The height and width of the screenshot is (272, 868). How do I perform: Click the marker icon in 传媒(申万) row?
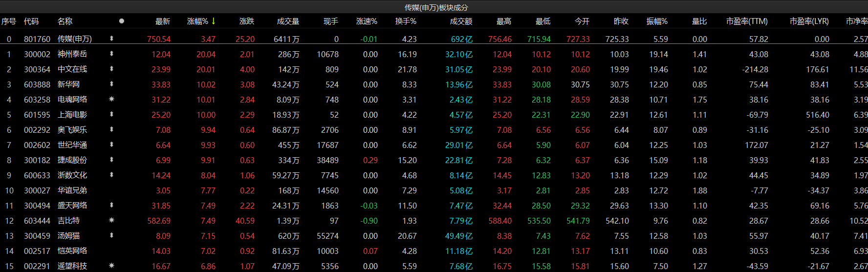click(x=111, y=38)
